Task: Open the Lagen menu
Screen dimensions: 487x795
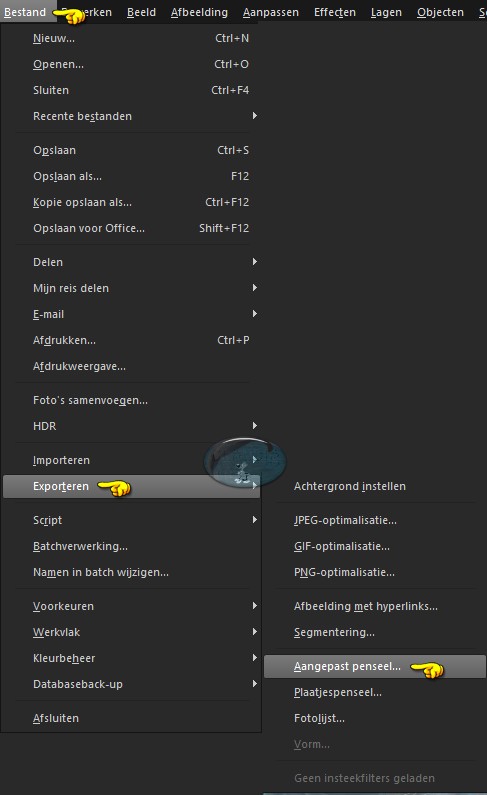Action: pos(386,12)
